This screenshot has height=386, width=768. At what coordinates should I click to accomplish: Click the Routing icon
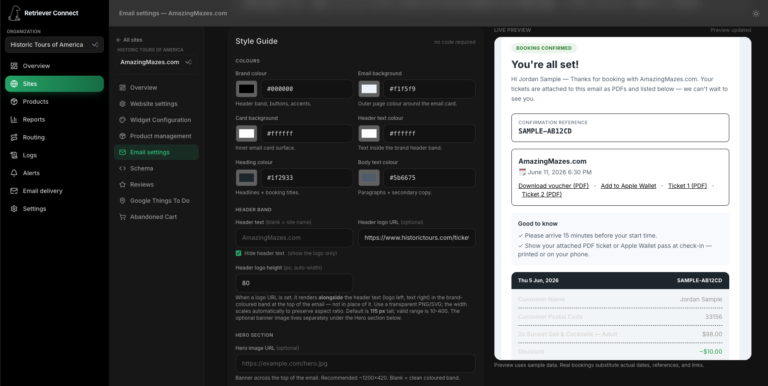coord(14,137)
